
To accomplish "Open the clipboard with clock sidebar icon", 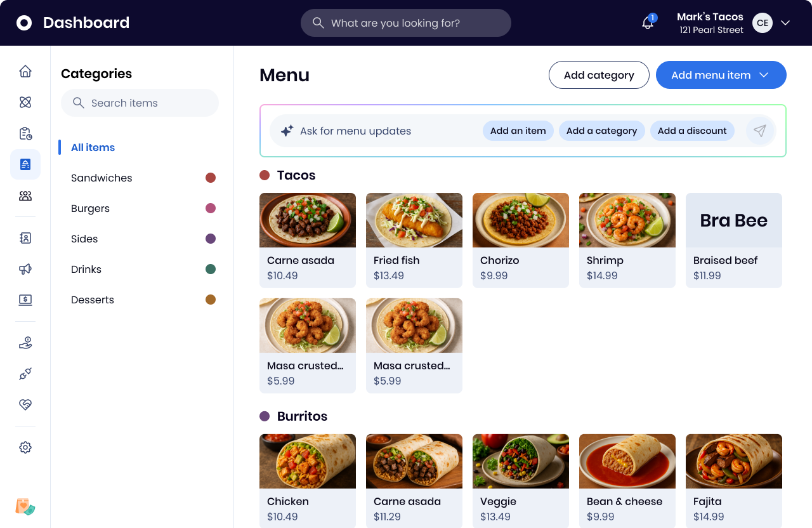I will [x=25, y=133].
